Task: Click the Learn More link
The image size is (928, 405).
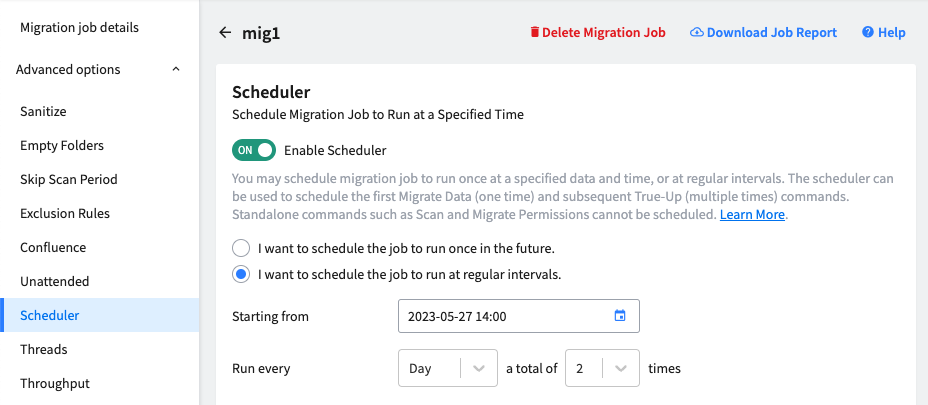Action: [x=752, y=215]
